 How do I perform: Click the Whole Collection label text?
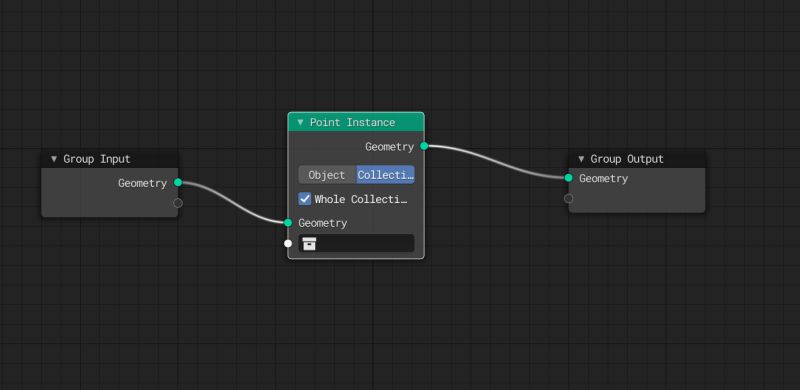pos(361,199)
